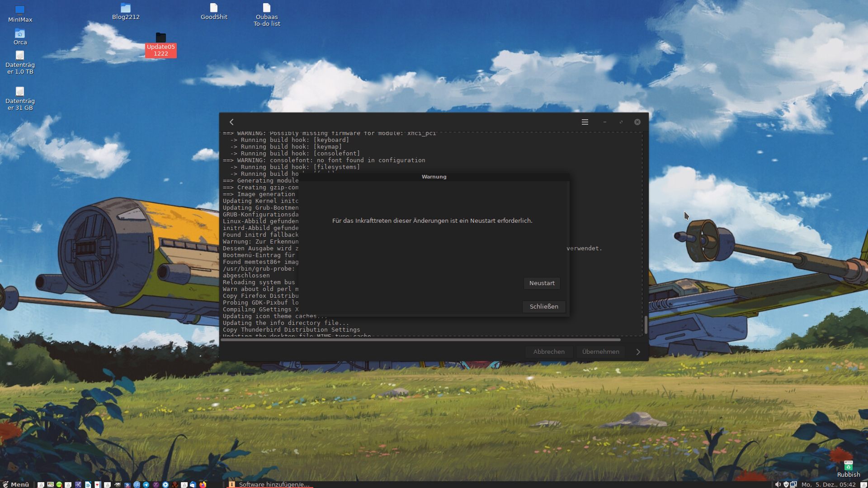Viewport: 868px width, 488px height.
Task: Launch qBittorrent from the panel
Action: click(137, 484)
